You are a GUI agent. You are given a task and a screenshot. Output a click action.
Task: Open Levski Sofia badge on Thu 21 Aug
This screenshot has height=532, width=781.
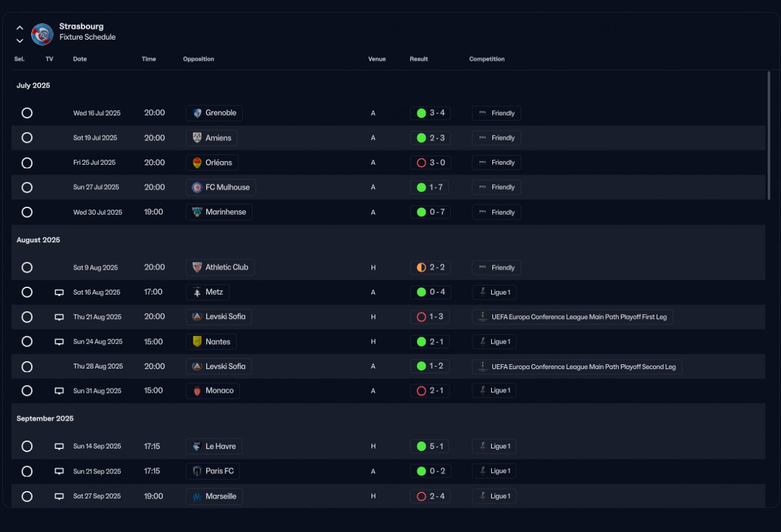[x=197, y=317]
